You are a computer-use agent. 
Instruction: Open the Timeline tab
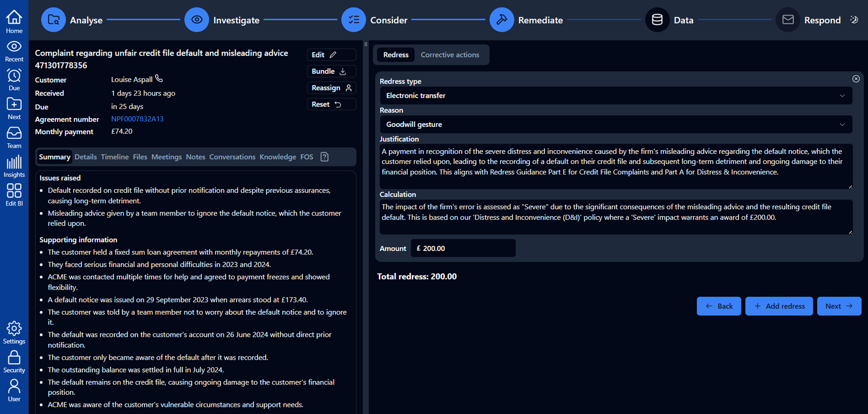114,157
